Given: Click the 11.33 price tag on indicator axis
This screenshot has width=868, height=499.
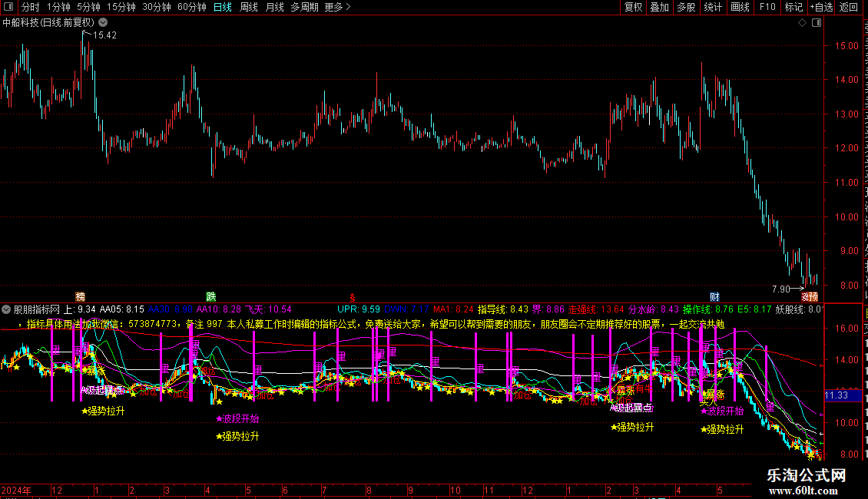Looking at the screenshot, I should tap(843, 395).
